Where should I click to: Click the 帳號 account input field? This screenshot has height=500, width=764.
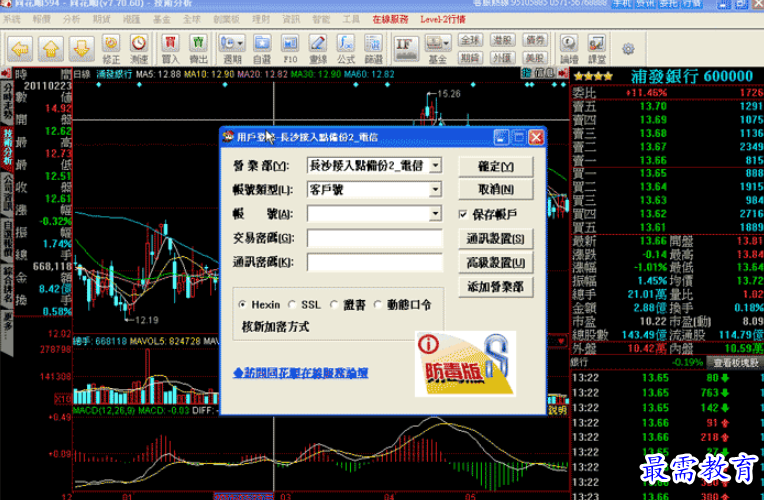tap(368, 213)
